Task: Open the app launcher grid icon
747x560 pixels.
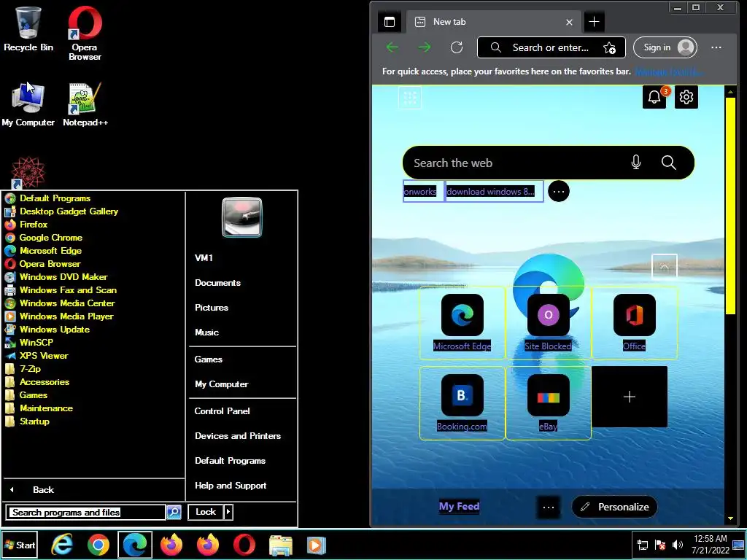Action: [x=410, y=97]
